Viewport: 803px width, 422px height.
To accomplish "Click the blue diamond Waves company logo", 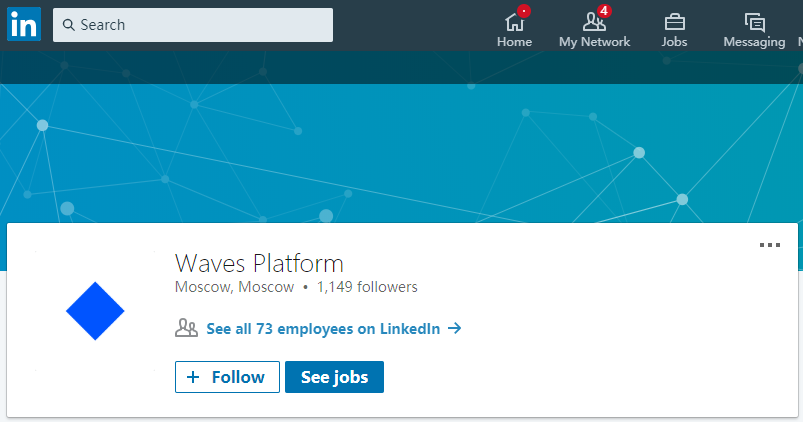I will [x=95, y=312].
